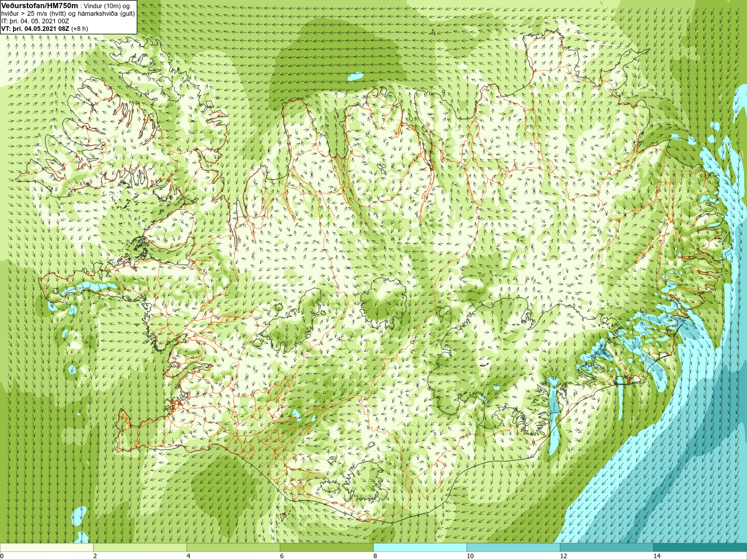Click the '4' scale label
This screenshot has height=560, width=747.
click(x=189, y=556)
